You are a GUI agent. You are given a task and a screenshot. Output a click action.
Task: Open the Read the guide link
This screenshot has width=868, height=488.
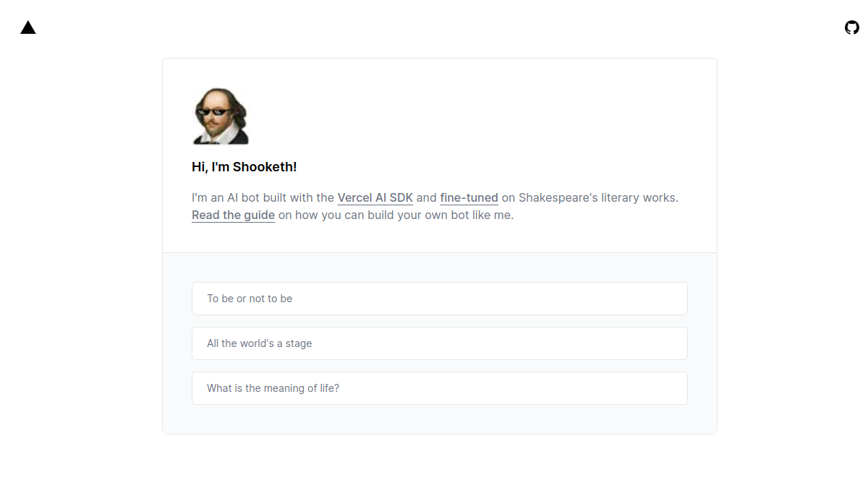pyautogui.click(x=233, y=215)
